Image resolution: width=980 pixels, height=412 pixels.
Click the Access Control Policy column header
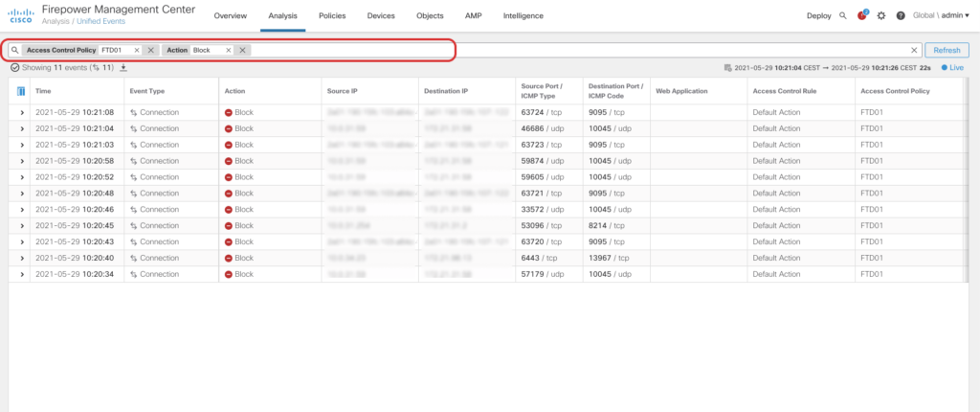tap(895, 91)
